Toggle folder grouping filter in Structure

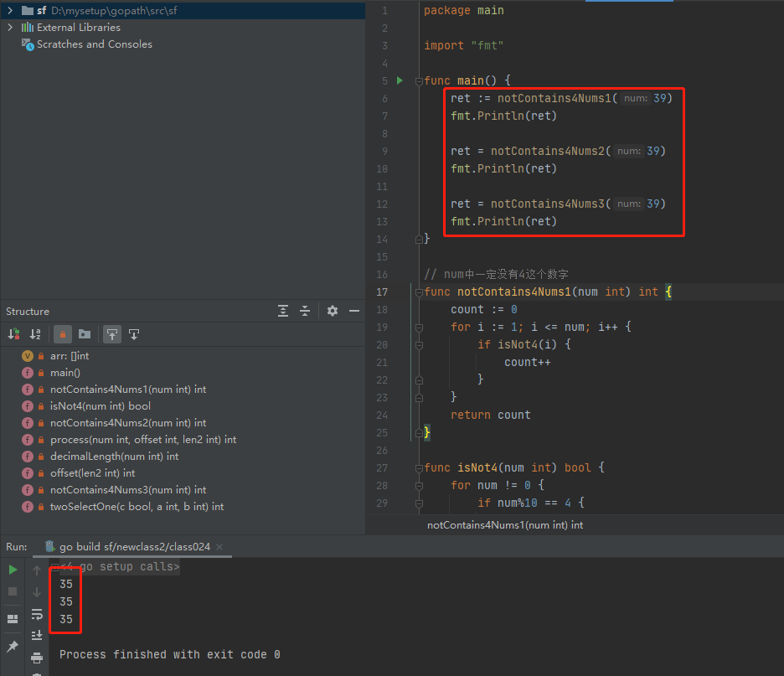point(85,334)
